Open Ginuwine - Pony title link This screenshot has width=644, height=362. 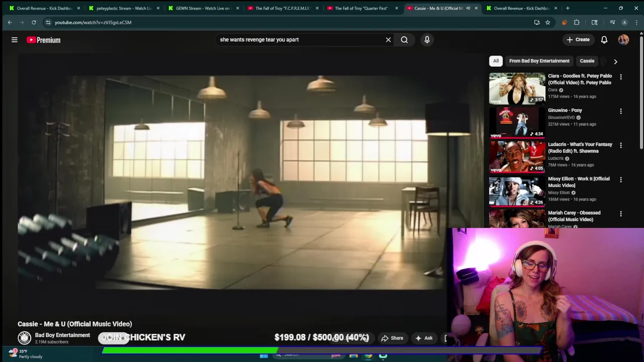565,110
